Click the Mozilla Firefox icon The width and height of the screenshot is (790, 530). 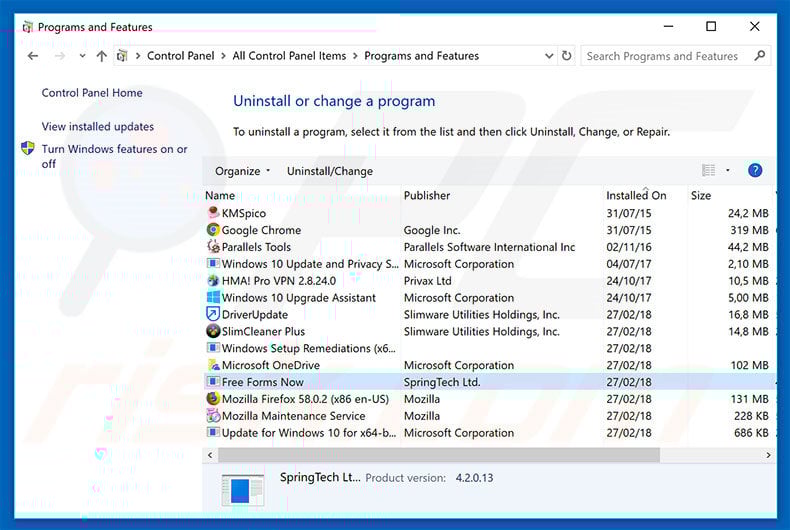pyautogui.click(x=213, y=399)
